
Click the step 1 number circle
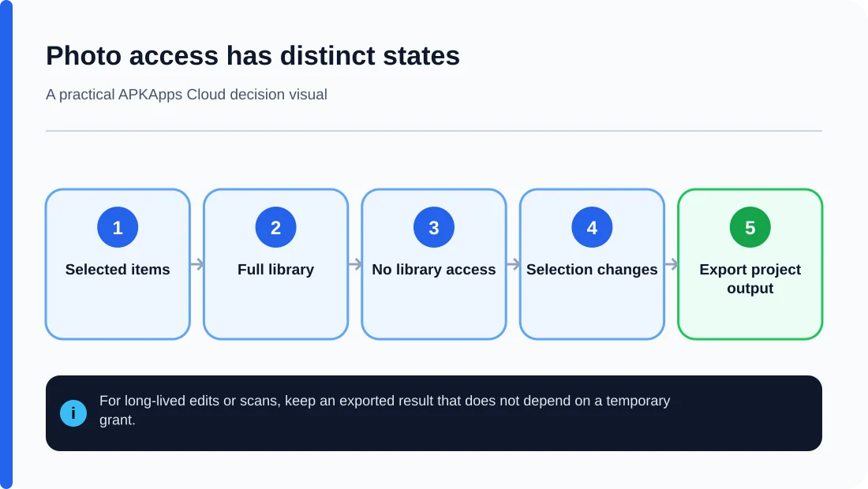[118, 227]
